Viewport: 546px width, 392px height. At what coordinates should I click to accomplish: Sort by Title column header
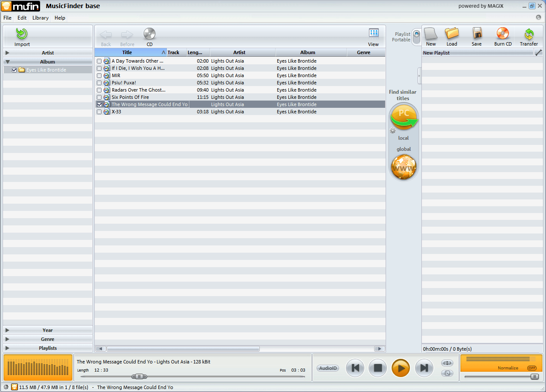131,52
